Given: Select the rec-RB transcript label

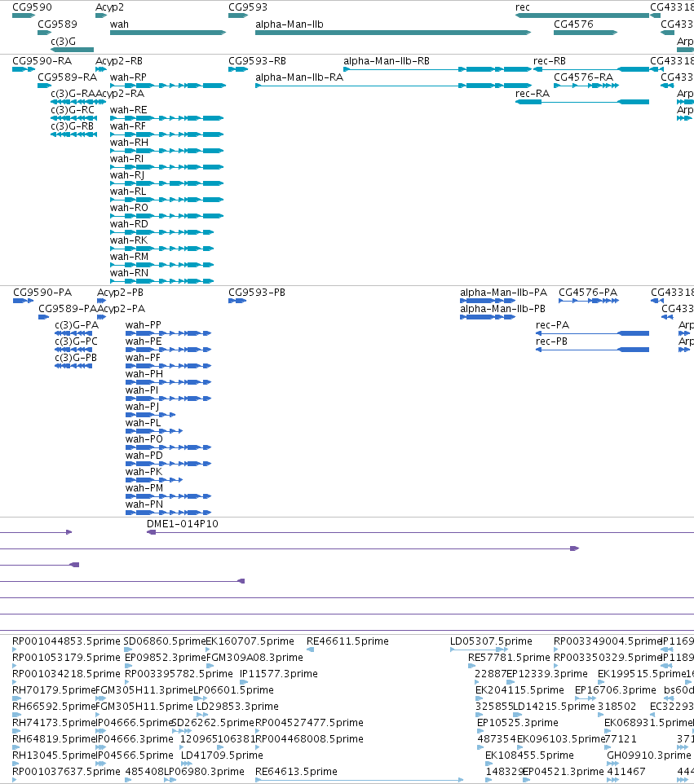Looking at the screenshot, I should [x=550, y=61].
